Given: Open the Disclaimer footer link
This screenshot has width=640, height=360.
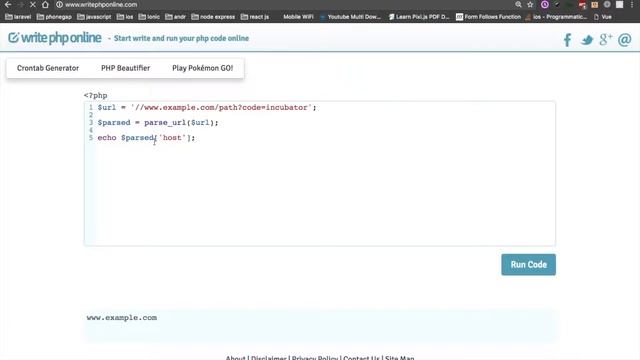Looking at the screenshot, I should tap(269, 358).
